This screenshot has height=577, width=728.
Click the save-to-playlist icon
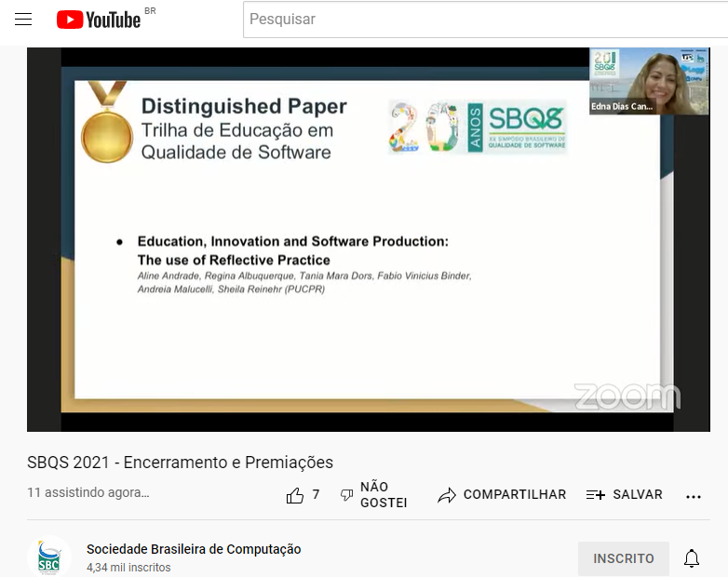596,495
